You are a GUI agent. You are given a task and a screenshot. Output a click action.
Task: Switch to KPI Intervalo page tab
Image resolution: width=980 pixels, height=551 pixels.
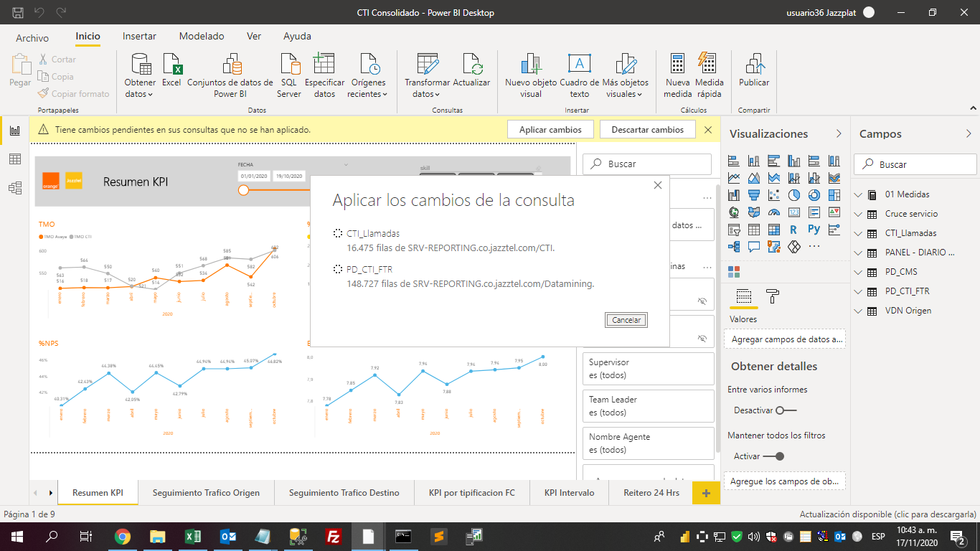(569, 493)
